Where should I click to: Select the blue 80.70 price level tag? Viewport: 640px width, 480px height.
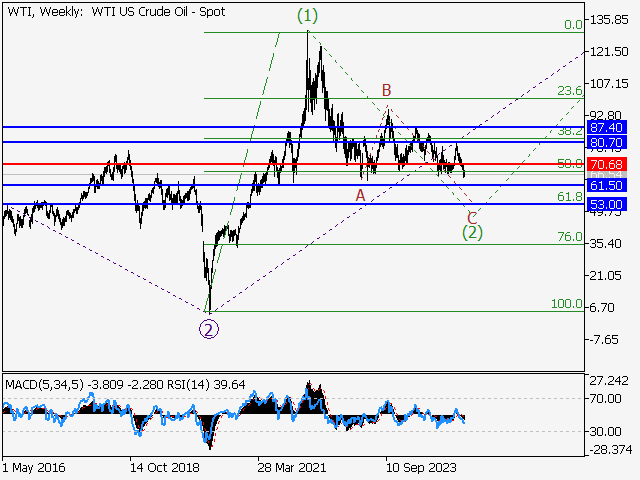pos(607,143)
